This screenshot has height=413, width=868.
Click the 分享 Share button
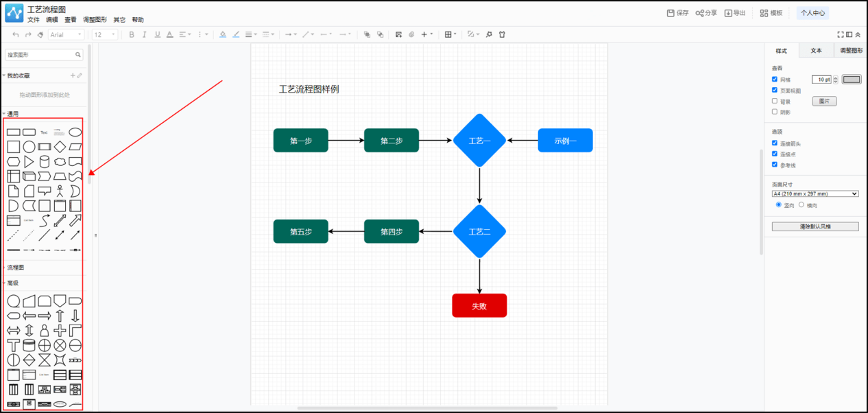pyautogui.click(x=706, y=13)
